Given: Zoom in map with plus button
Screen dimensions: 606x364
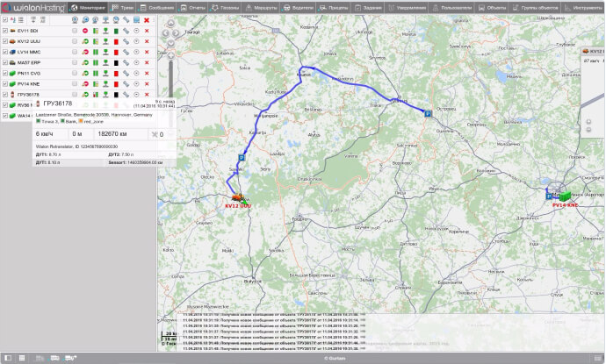Looking at the screenshot, I should pos(171,55).
